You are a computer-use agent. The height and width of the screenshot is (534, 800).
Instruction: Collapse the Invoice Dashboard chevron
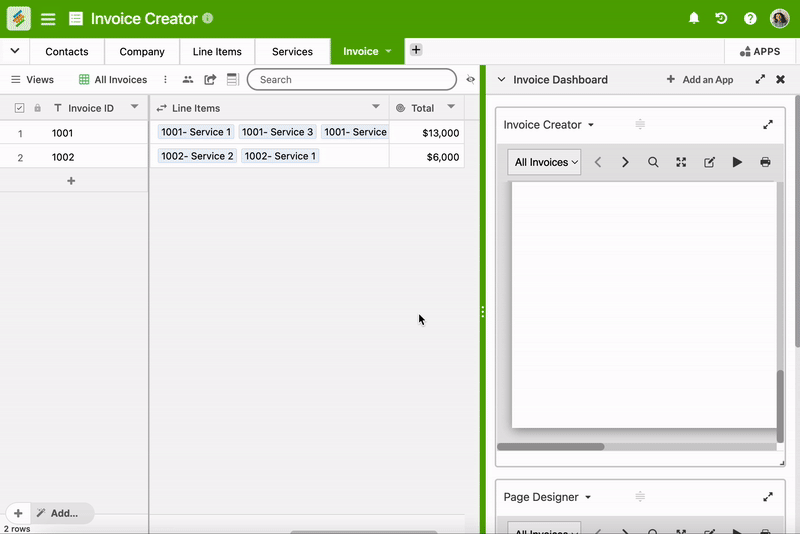pyautogui.click(x=502, y=80)
